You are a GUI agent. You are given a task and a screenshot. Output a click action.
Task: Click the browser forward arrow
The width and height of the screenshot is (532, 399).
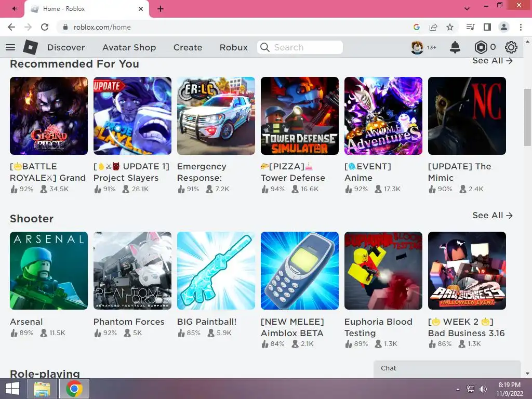pos(28,27)
